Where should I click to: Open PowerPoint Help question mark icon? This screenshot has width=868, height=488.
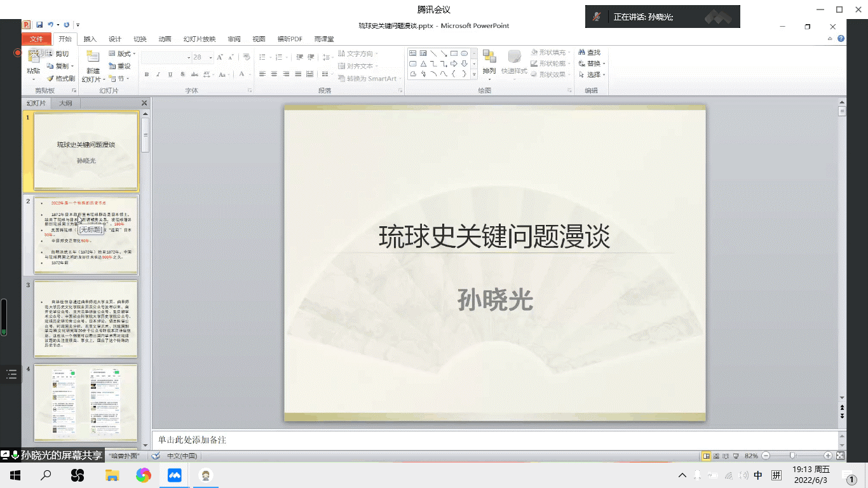point(841,39)
